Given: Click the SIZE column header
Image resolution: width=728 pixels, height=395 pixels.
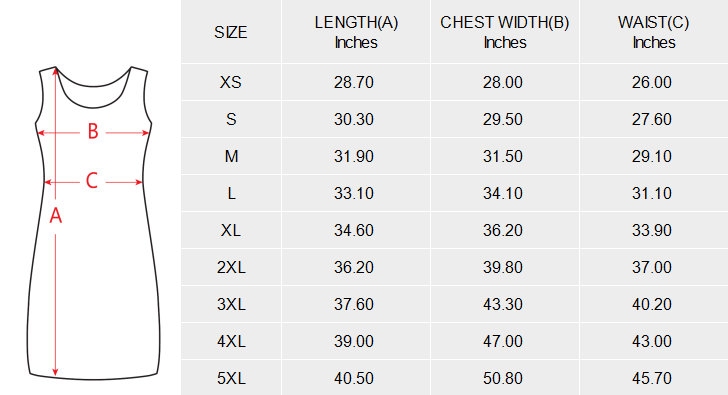Looking at the screenshot, I should (x=231, y=32).
